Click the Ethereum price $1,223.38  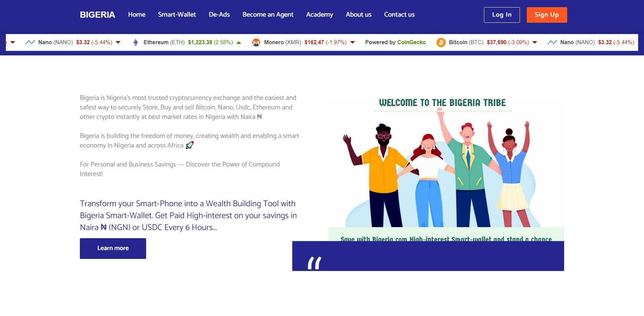(x=200, y=42)
